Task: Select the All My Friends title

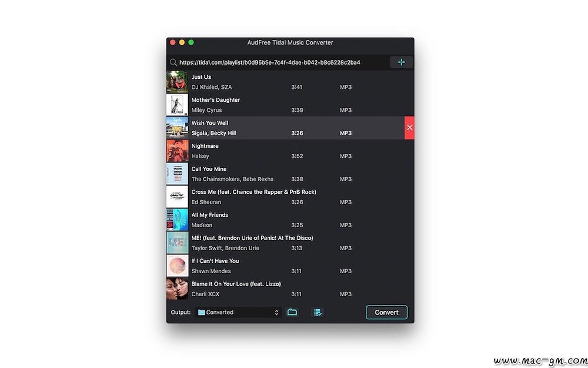Action: point(210,215)
